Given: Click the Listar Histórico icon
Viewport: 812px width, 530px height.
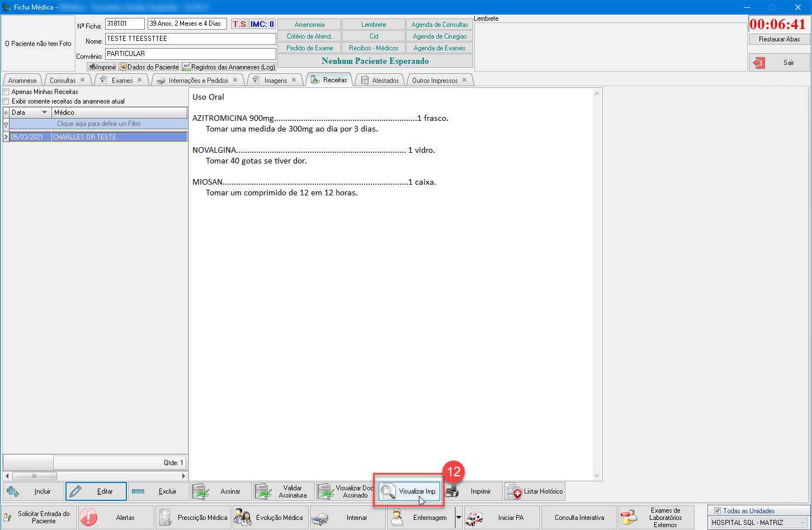Looking at the screenshot, I should pos(514,491).
